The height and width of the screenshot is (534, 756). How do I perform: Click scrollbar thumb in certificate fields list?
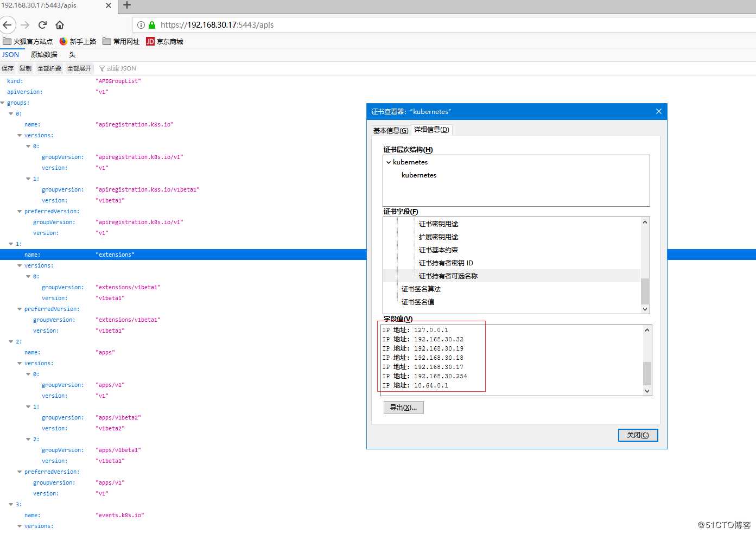point(645,291)
